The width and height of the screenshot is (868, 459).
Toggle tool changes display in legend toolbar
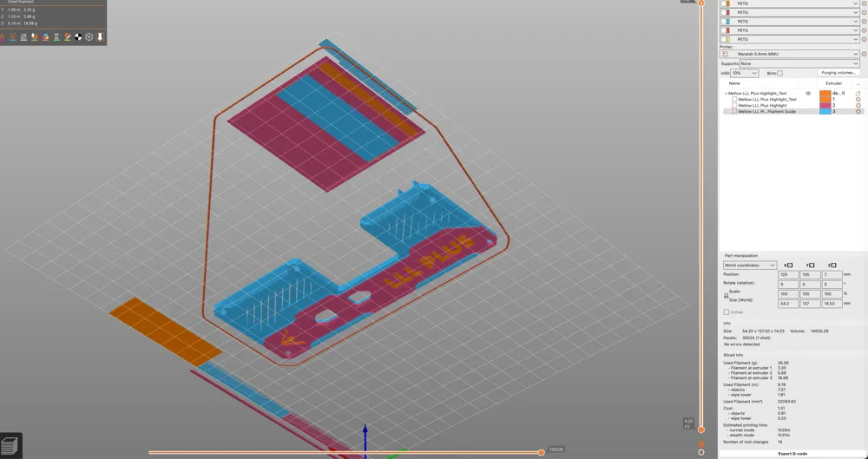35,37
